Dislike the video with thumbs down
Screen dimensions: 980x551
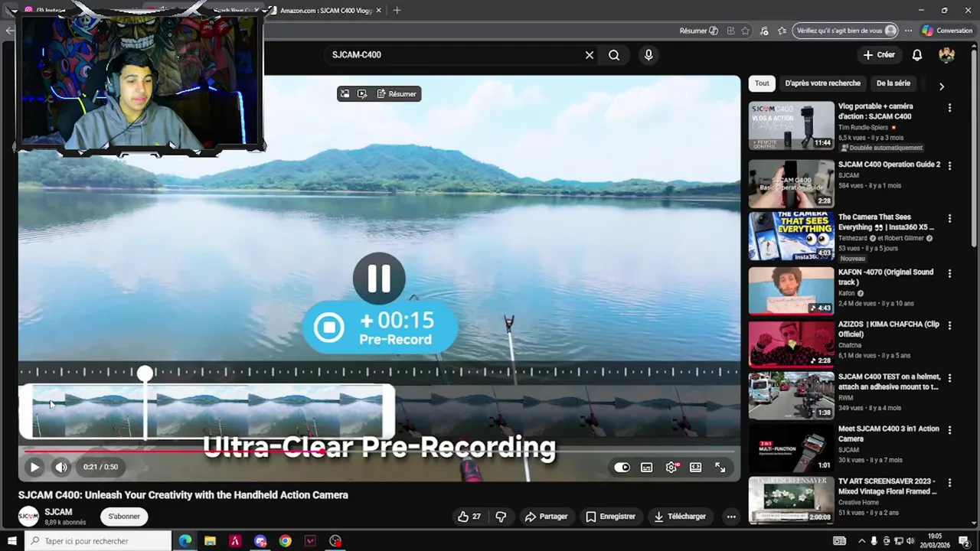click(x=501, y=517)
